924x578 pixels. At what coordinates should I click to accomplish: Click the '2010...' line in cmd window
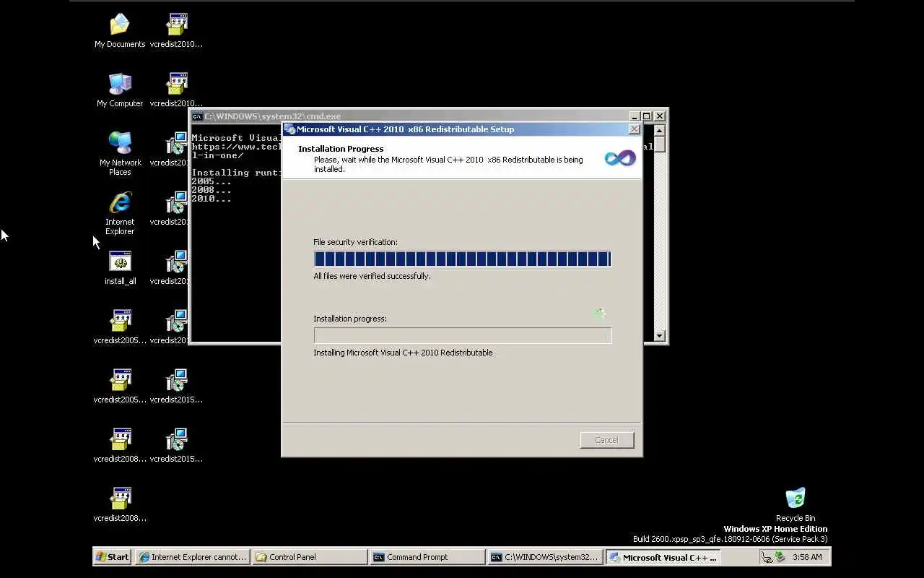coord(212,199)
